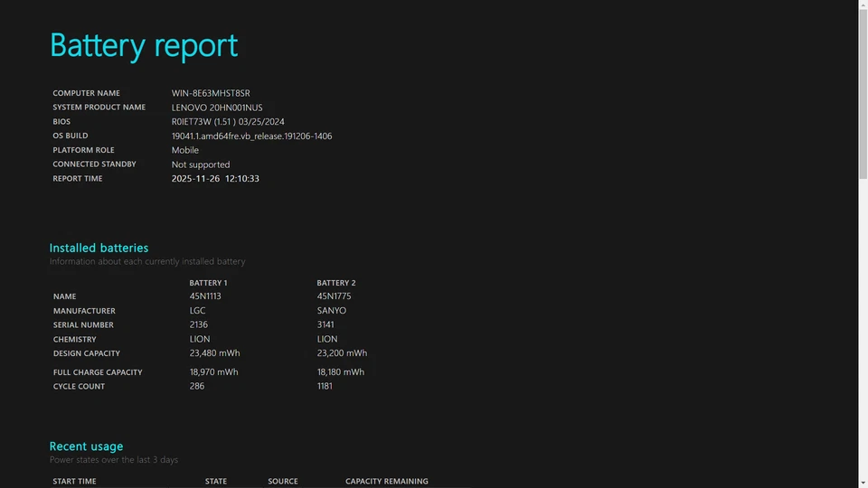Click the 'FULL CHARGE CAPACITY' row label
This screenshot has width=868, height=488.
click(98, 372)
